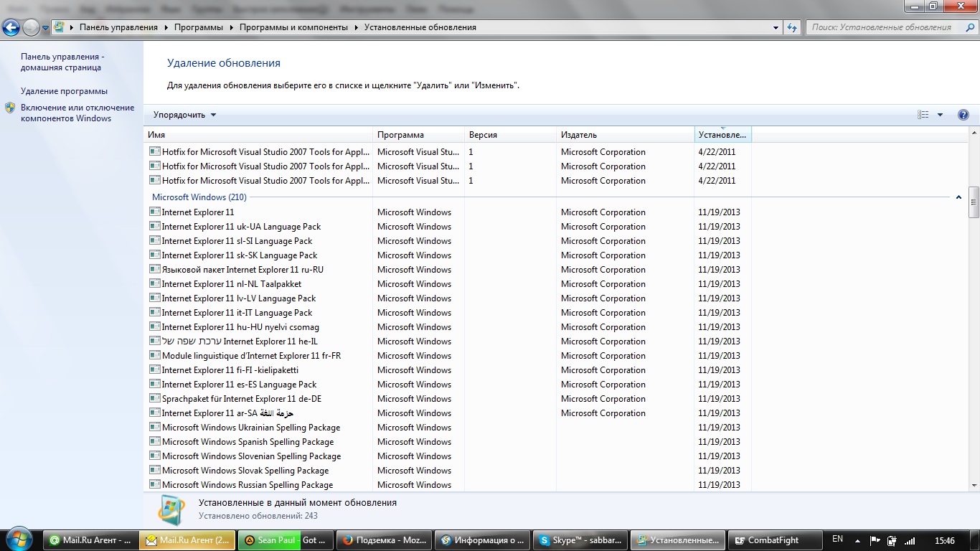Select Microsoft Windows Ukrainian Spelling Package
Viewport: 980px width, 551px height.
point(251,428)
